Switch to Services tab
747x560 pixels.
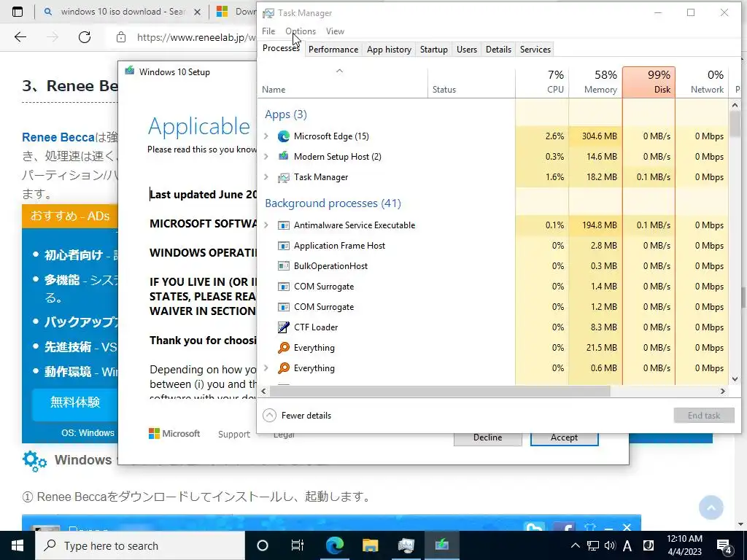click(535, 50)
